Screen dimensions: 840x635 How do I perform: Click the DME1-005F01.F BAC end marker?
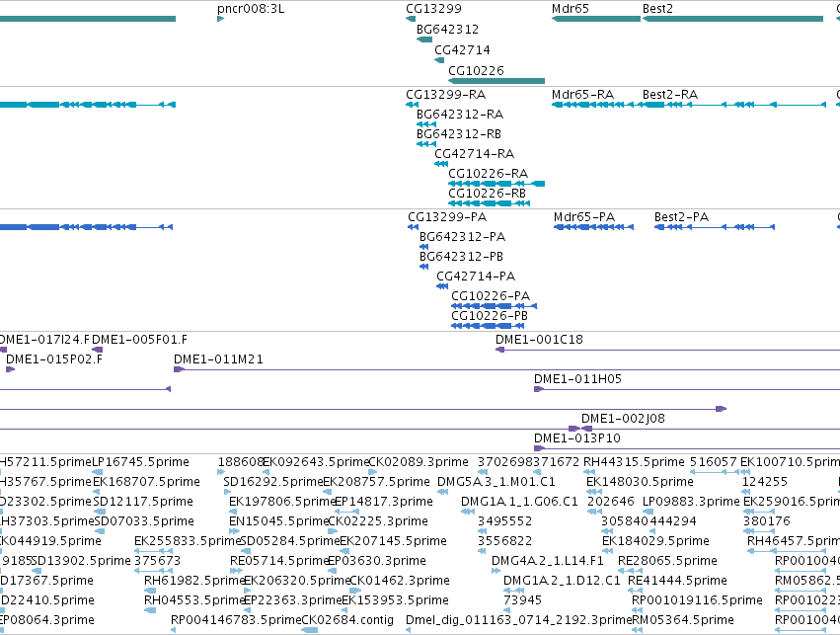tap(98, 350)
